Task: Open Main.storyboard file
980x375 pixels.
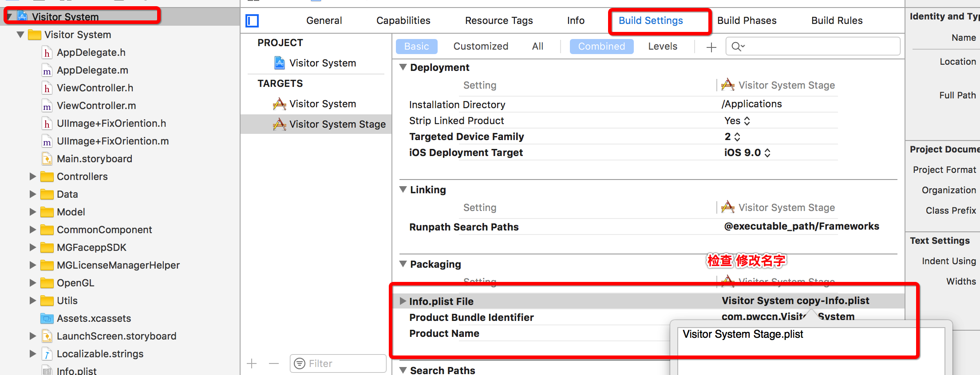Action: point(94,159)
